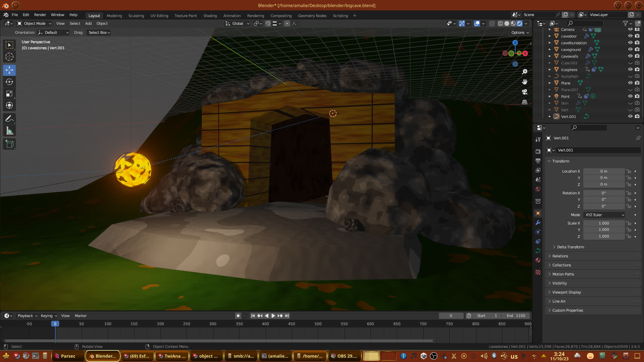Select the Move tool in toolbar
The height and width of the screenshot is (362, 644).
point(9,70)
